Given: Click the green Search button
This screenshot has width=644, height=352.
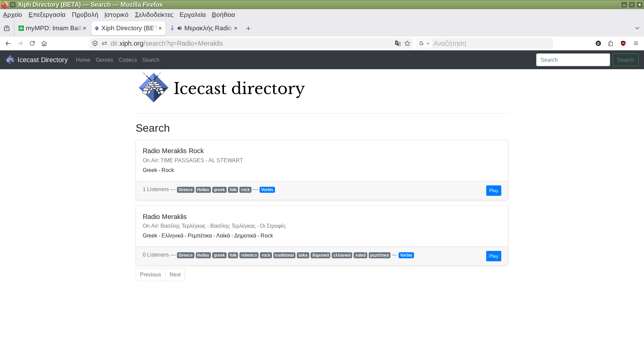Looking at the screenshot, I should pyautogui.click(x=625, y=60).
